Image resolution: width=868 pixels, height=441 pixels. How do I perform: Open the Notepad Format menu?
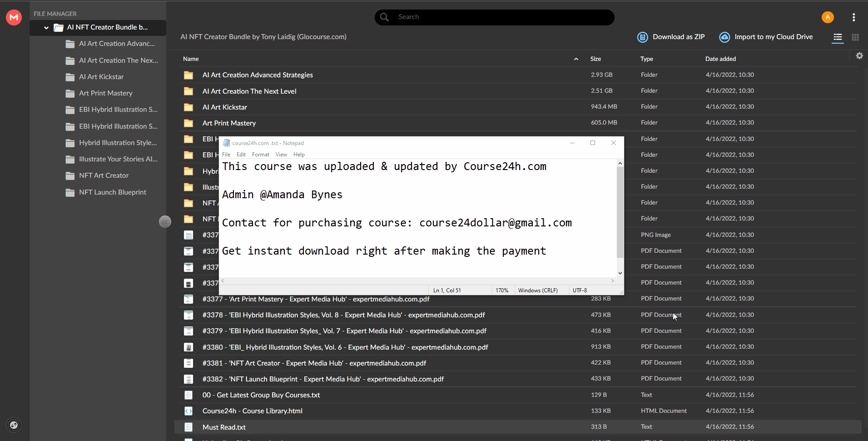click(261, 155)
